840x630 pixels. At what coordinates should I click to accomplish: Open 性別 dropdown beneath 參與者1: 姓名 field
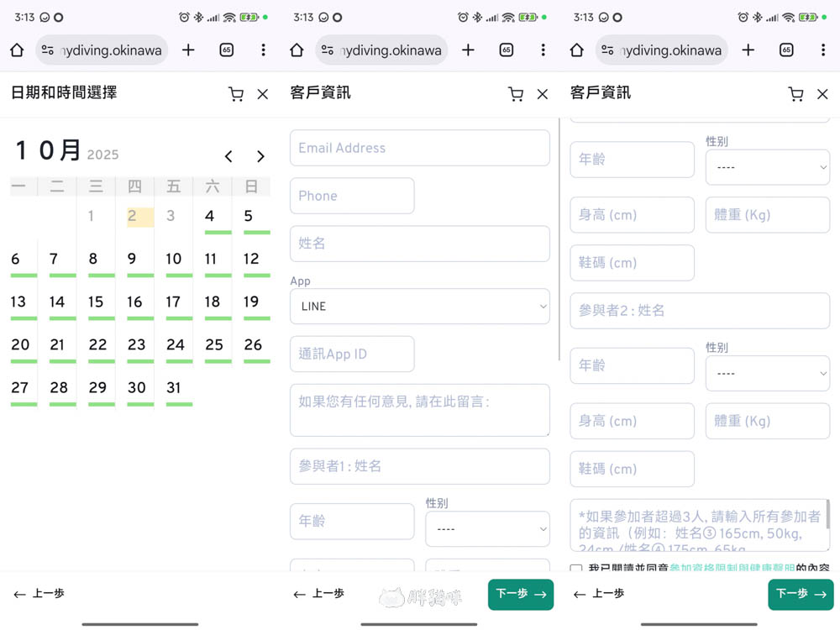(487, 529)
